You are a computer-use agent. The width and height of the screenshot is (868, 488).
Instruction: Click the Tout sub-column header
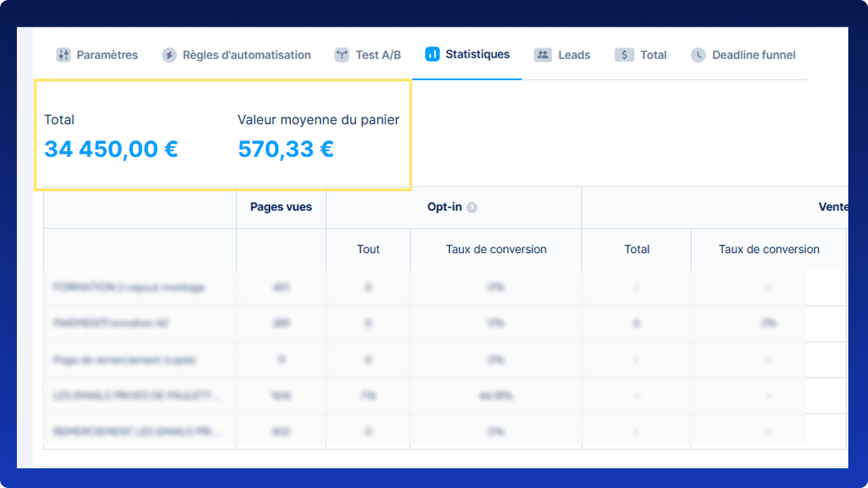[x=368, y=249]
